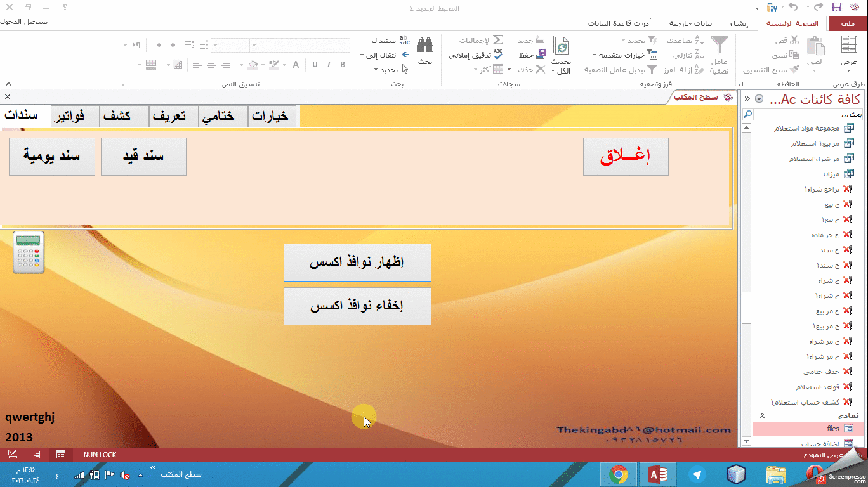The width and height of the screenshot is (868, 487).
Task: Select the ختامي form tab
Action: pos(223,117)
